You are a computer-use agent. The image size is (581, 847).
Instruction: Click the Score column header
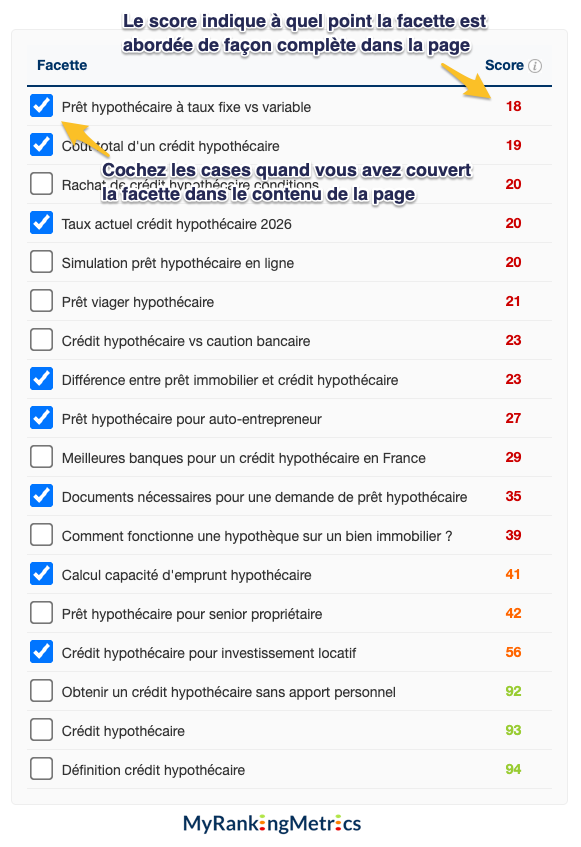pyautogui.click(x=504, y=65)
